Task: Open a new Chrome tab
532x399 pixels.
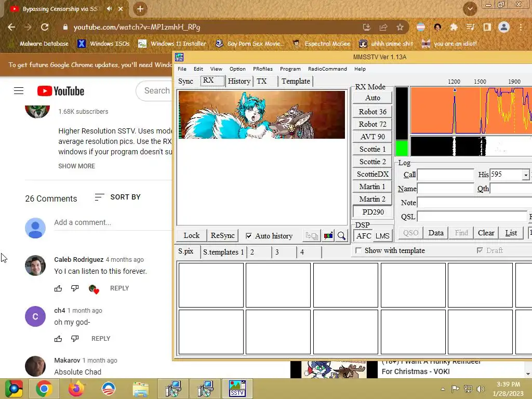Action: click(140, 9)
